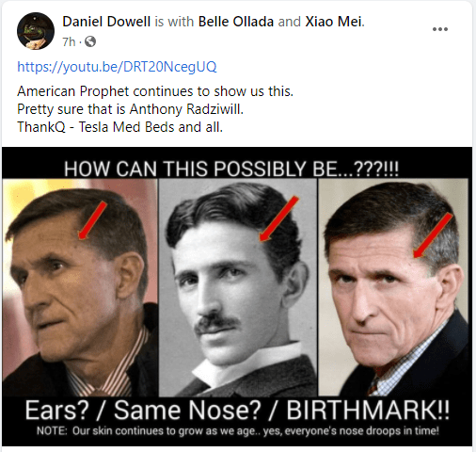Click the round profile avatar of the poster
The width and height of the screenshot is (476, 452).
36,31
